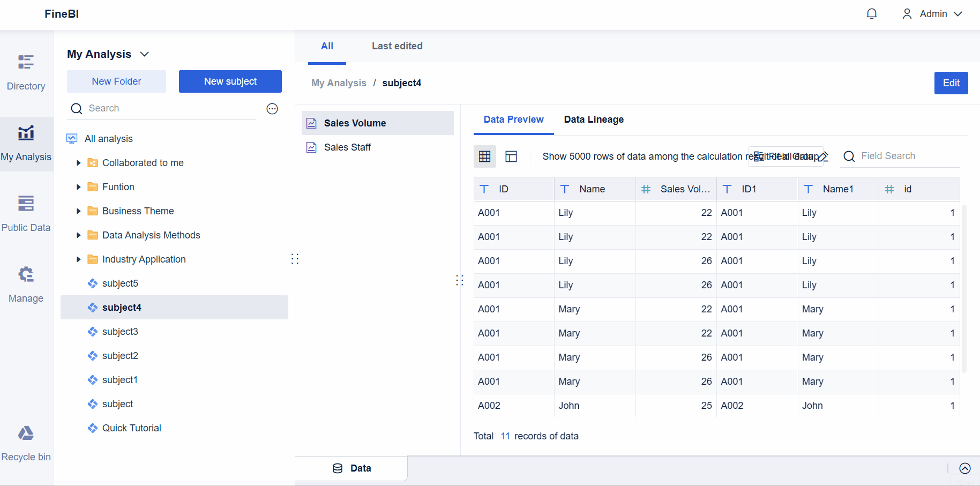This screenshot has height=486, width=980.
Task: Open the notifications bell icon
Action: 872,14
